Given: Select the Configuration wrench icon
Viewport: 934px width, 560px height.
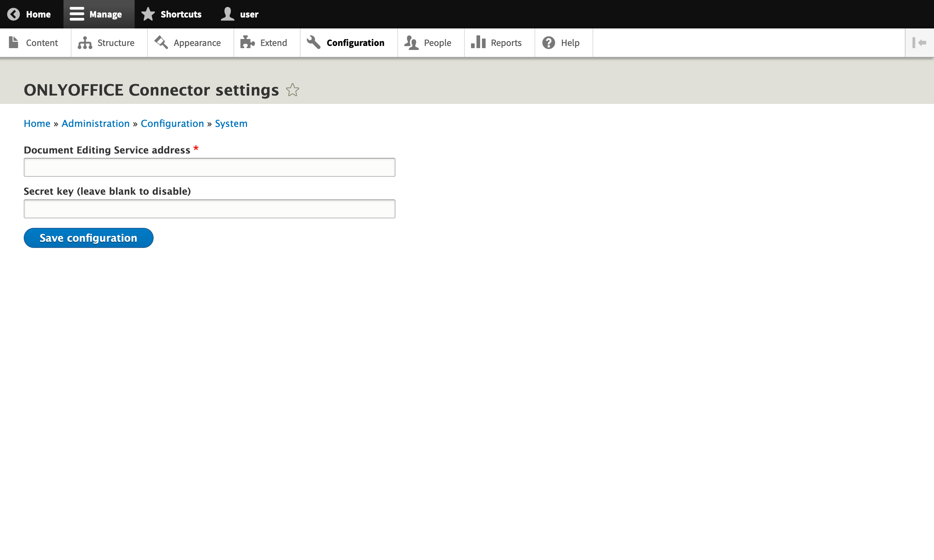Looking at the screenshot, I should point(313,43).
